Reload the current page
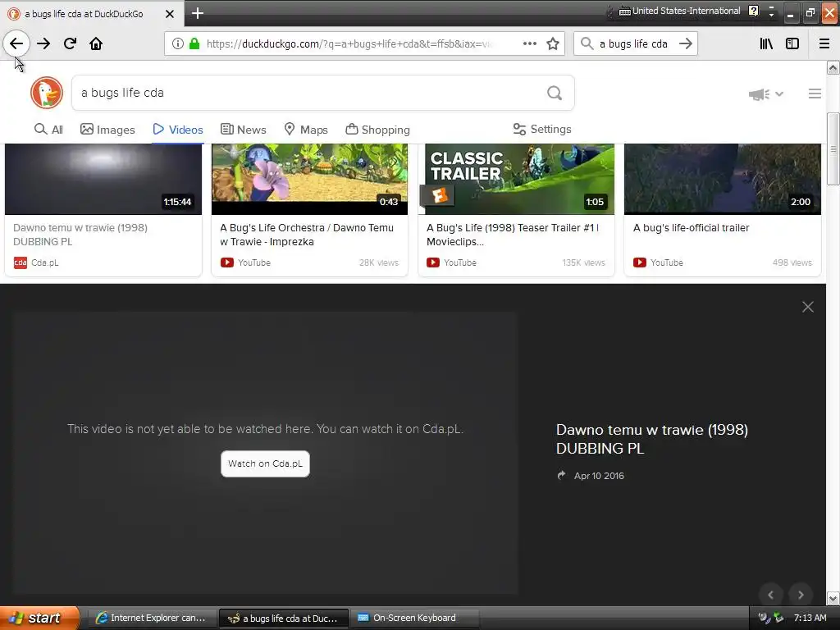 [70, 43]
